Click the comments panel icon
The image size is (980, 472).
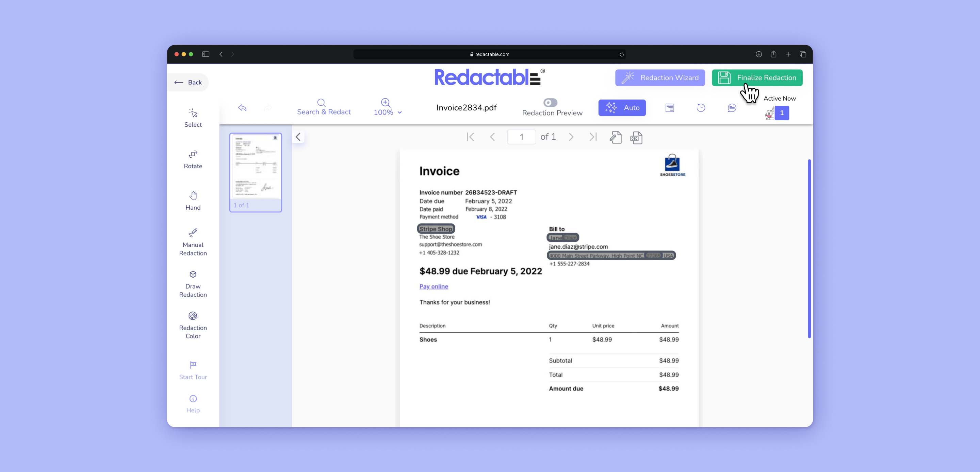(x=733, y=107)
